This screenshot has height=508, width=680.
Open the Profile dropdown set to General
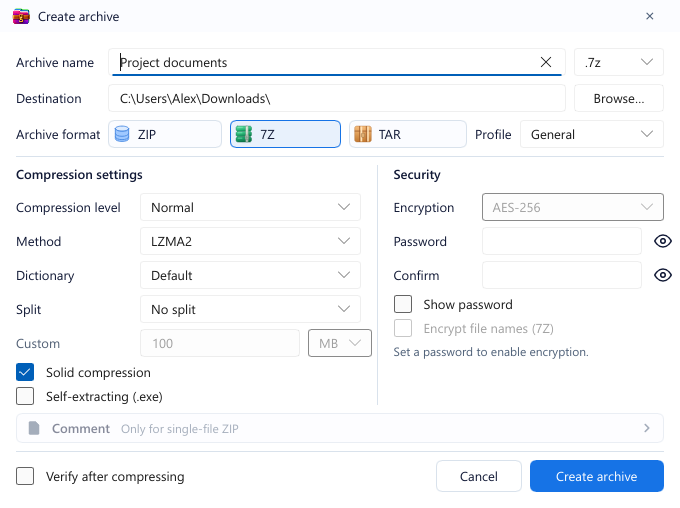pyautogui.click(x=592, y=134)
